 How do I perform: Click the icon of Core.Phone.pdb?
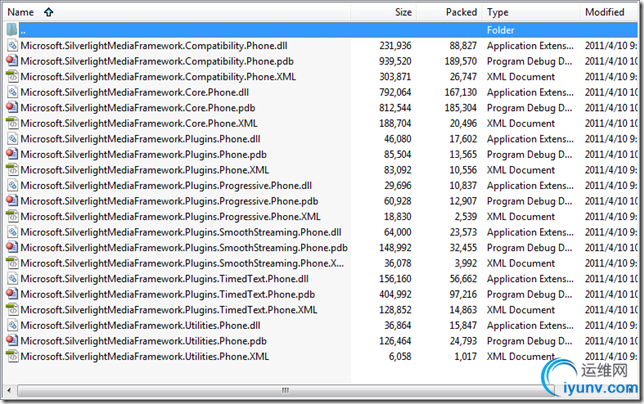pos(12,108)
